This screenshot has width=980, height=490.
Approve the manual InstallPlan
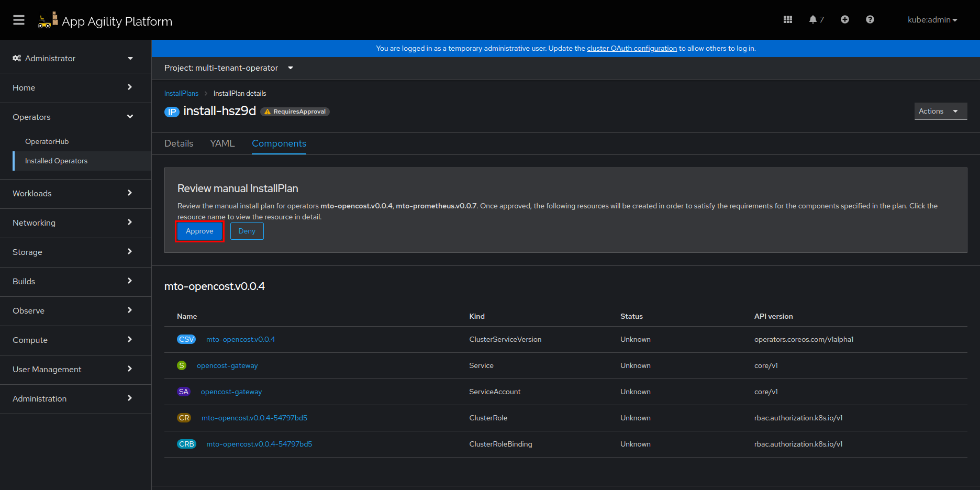pos(199,231)
